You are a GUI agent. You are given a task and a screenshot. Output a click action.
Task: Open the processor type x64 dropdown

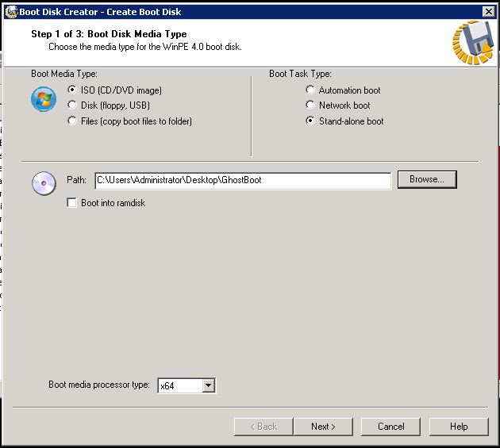tap(208, 385)
